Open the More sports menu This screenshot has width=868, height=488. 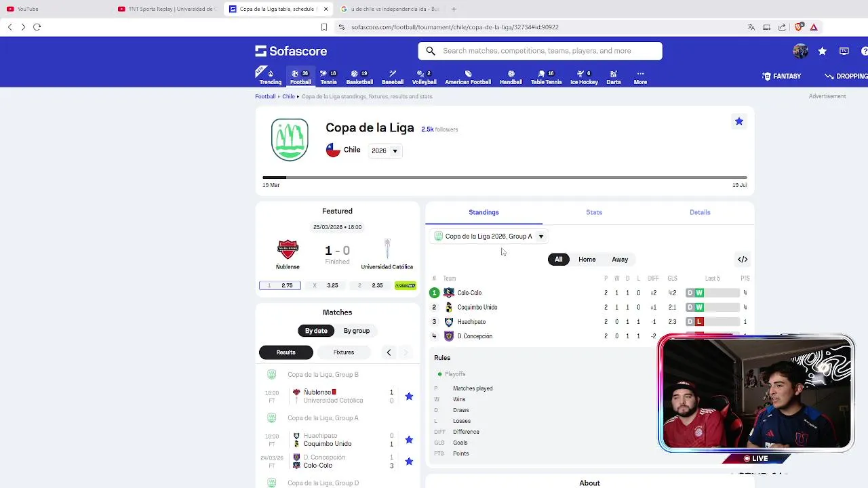click(640, 77)
